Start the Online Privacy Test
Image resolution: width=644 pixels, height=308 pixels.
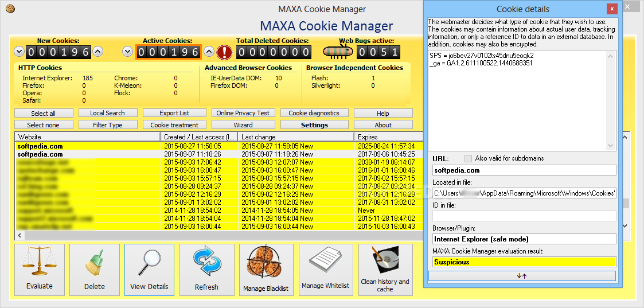point(243,113)
